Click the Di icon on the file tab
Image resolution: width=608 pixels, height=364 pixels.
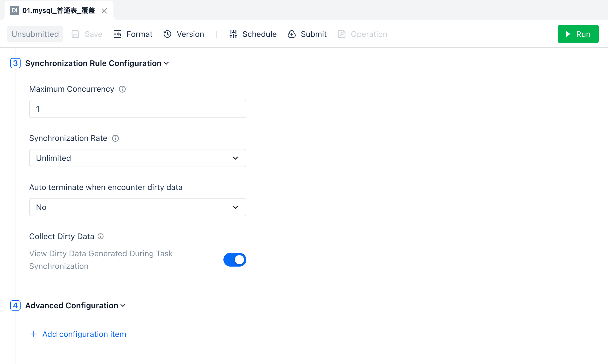click(14, 11)
